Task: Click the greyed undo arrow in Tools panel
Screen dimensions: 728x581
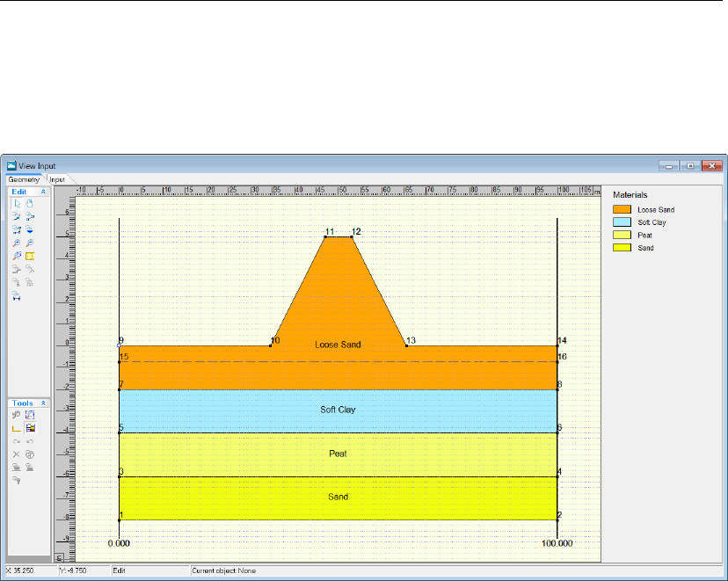Action: (x=30, y=441)
